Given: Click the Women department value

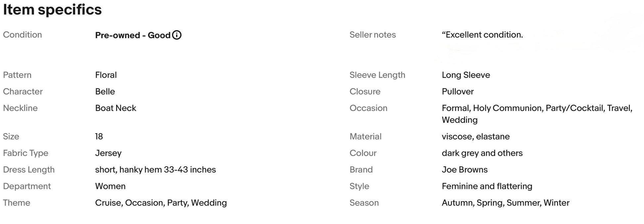Looking at the screenshot, I should 110,186.
